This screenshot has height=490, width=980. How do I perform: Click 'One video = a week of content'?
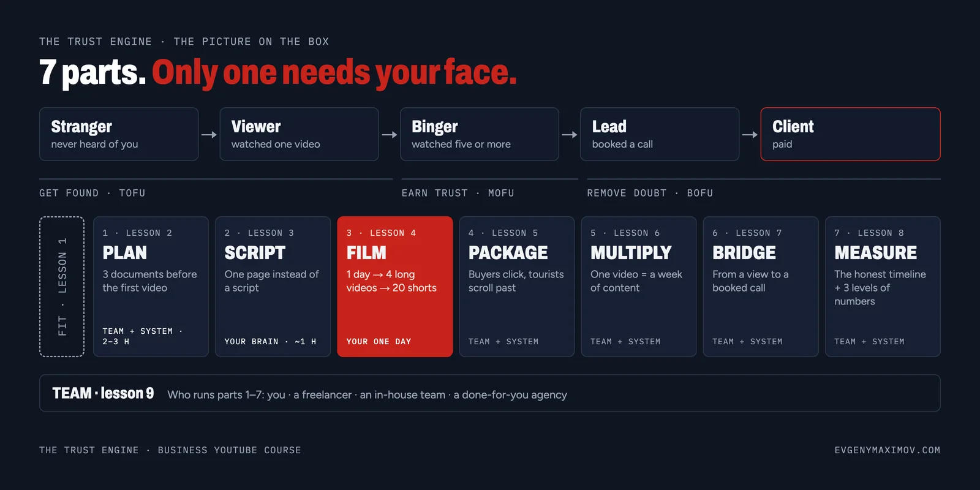point(636,281)
